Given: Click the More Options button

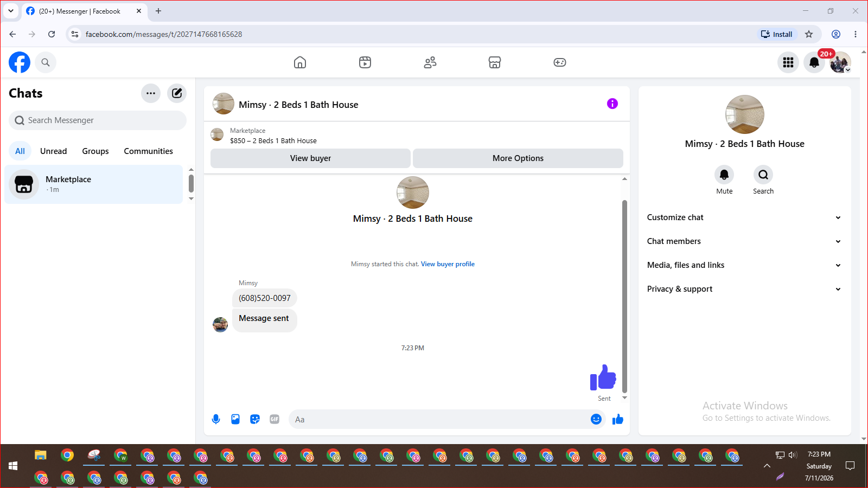Looking at the screenshot, I should click(518, 158).
